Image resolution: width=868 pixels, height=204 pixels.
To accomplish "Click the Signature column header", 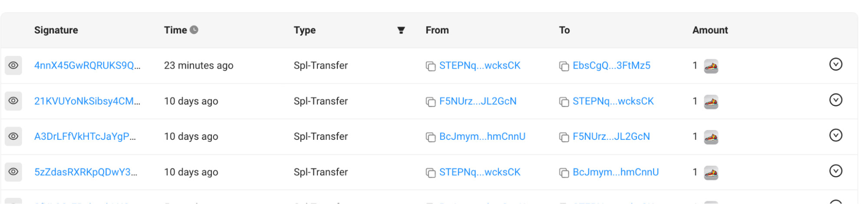I will [x=56, y=30].
